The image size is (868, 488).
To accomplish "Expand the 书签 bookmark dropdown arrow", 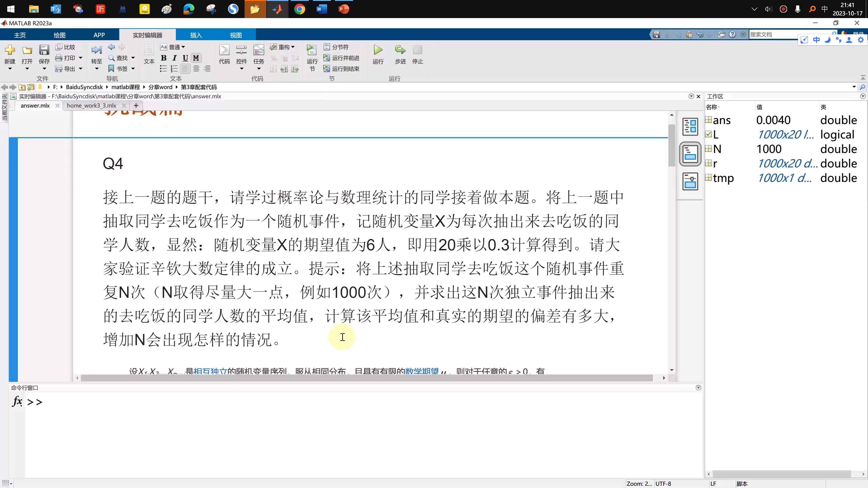I will point(133,68).
